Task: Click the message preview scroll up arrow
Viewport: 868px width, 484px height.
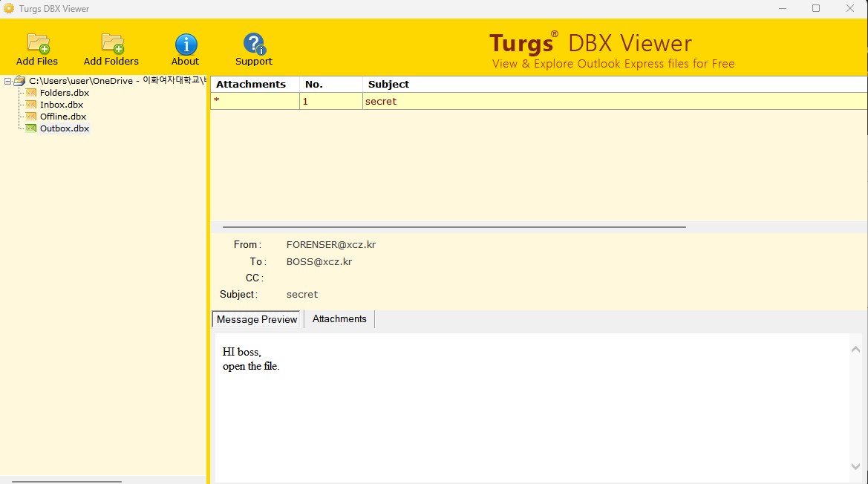Action: coord(855,349)
